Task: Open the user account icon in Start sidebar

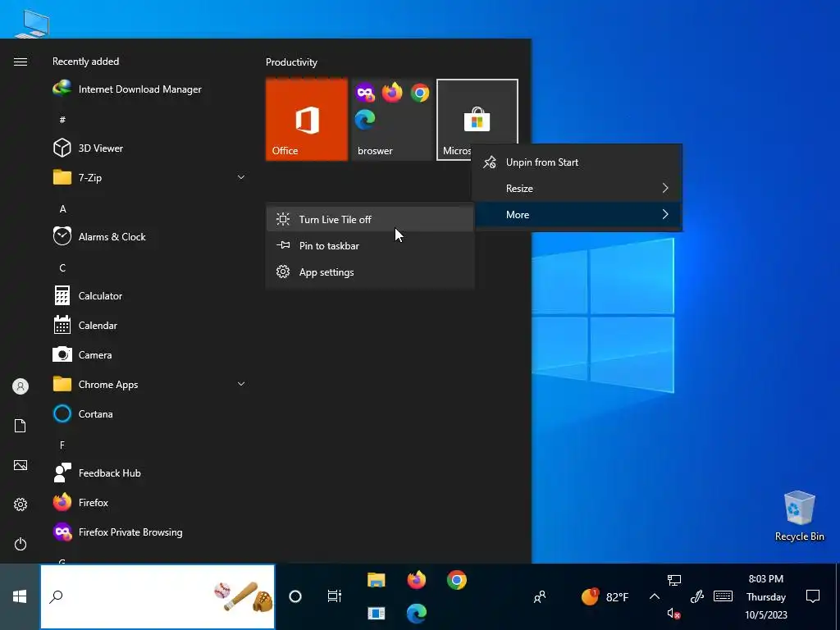Action: coord(21,386)
